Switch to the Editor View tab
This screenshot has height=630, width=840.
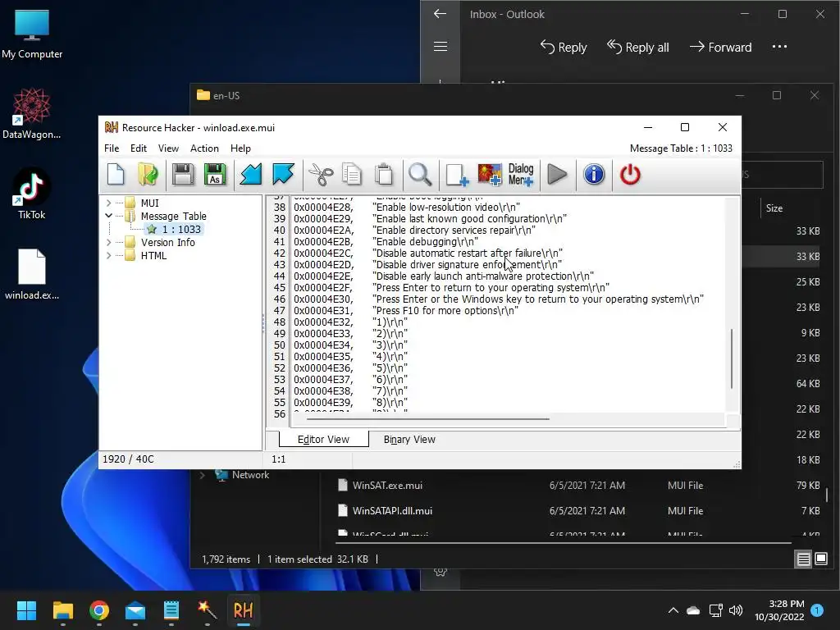(323, 440)
